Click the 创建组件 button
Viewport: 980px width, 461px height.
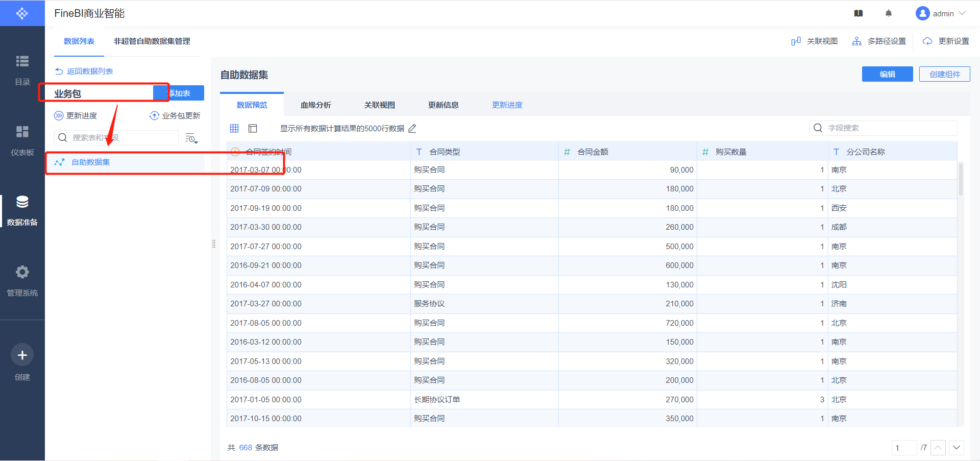(x=945, y=74)
